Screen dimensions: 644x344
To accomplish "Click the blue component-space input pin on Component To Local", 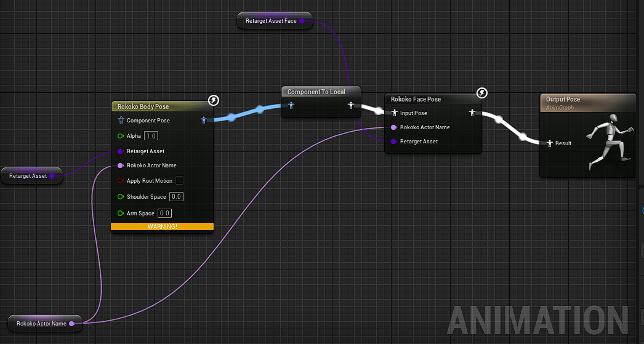I will pyautogui.click(x=291, y=105).
